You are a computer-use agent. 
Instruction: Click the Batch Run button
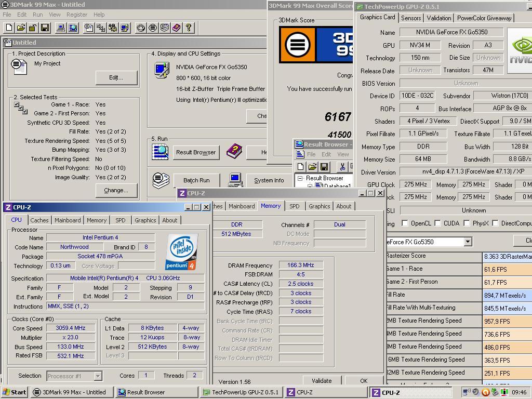tap(197, 180)
